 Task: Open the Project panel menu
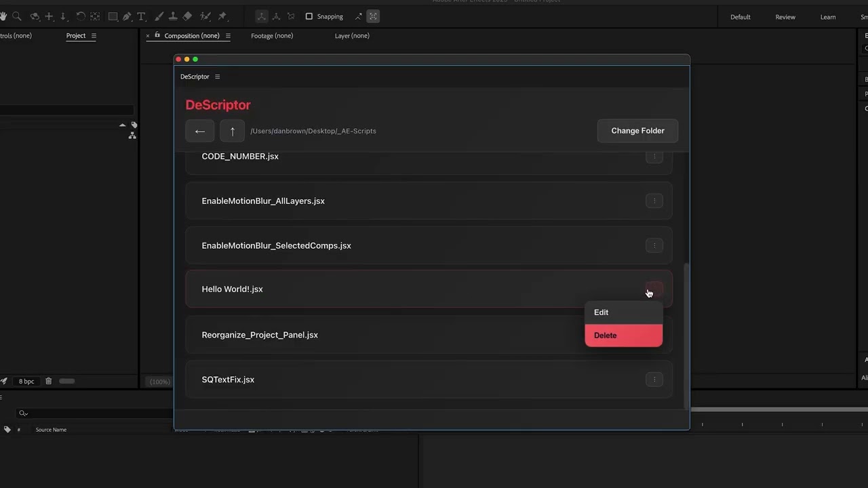click(x=94, y=35)
